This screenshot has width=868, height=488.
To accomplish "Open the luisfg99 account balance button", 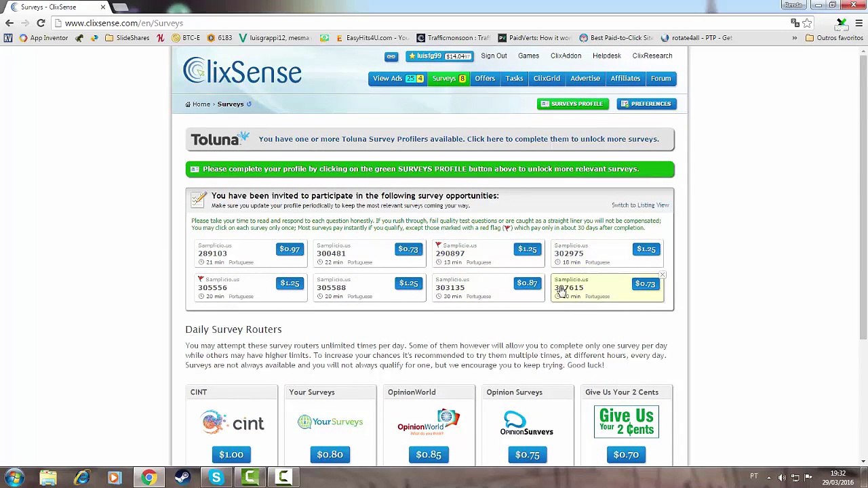I will [x=439, y=56].
